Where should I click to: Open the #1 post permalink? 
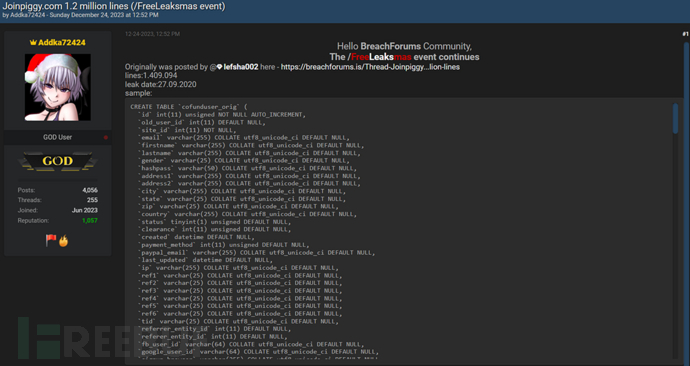(685, 34)
